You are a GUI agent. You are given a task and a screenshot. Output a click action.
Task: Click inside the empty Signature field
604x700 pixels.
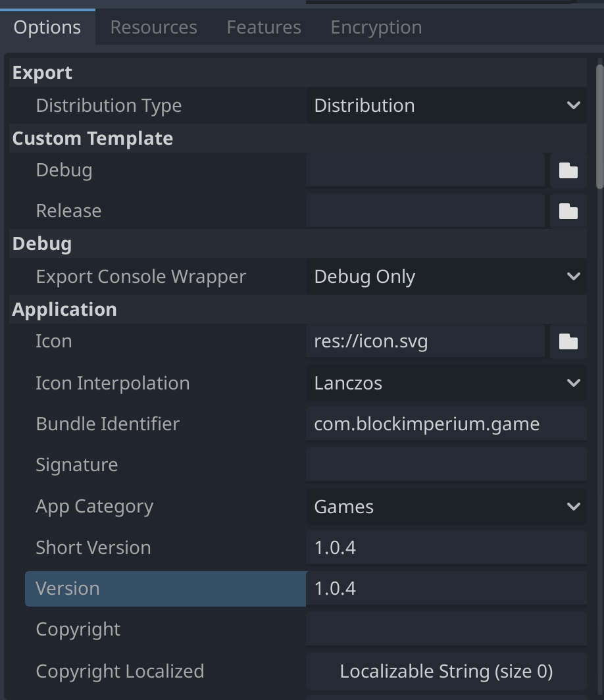(x=446, y=464)
